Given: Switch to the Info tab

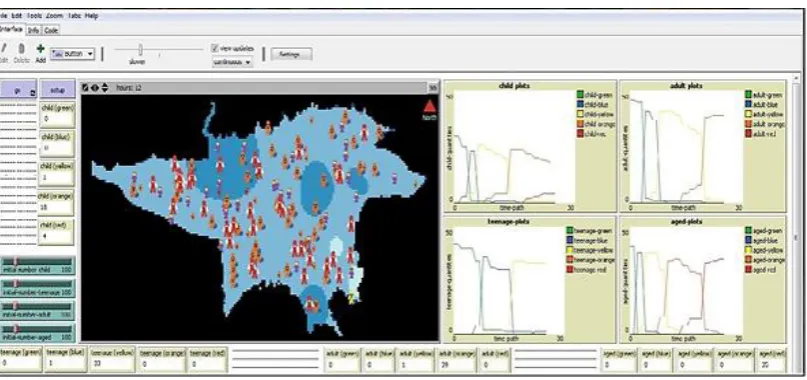Looking at the screenshot, I should pyautogui.click(x=33, y=30).
